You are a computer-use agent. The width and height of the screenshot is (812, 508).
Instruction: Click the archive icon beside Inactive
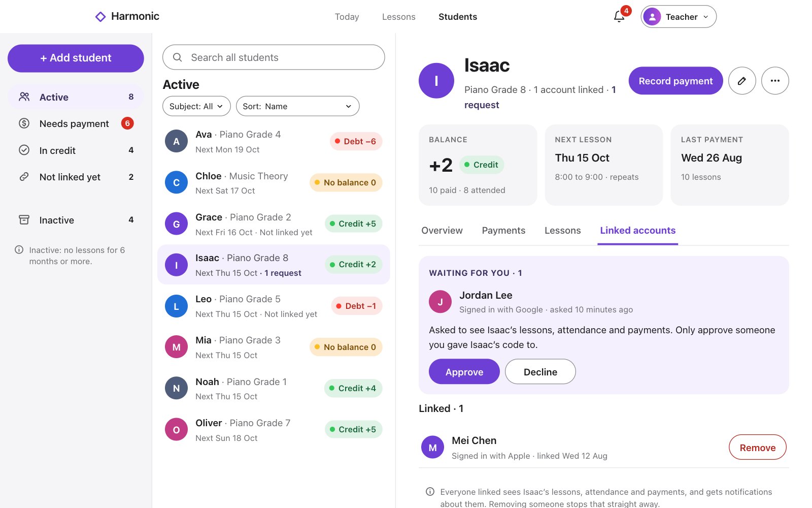[x=24, y=219]
